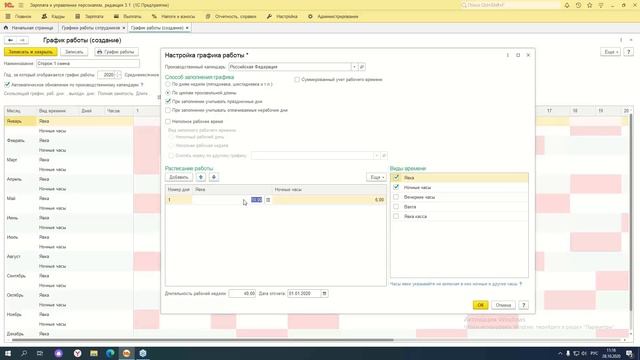The image size is (640, 360).
Task: Uncheck Ночные часы time type checkbox
Action: [x=396, y=187]
